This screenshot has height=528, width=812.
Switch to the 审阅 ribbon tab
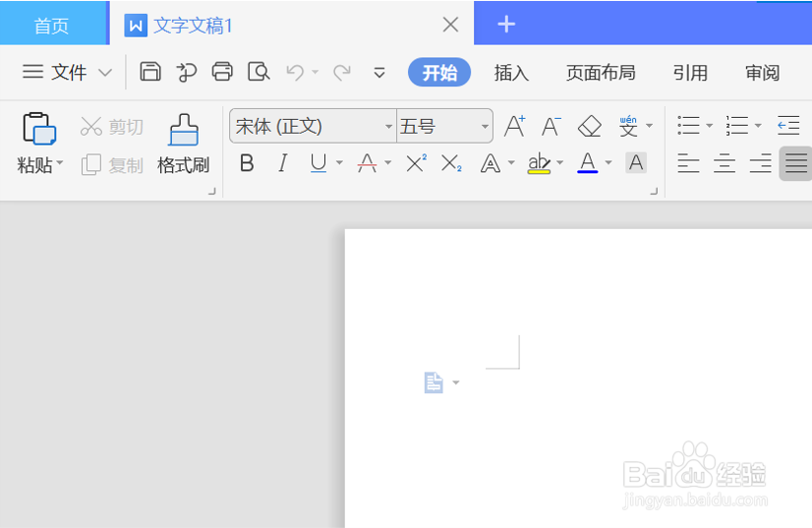[x=762, y=73]
